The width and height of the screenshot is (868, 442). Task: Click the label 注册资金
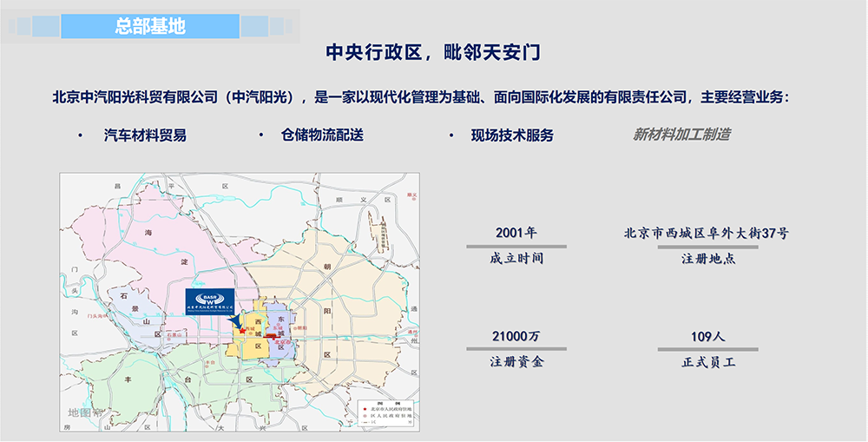click(x=516, y=362)
